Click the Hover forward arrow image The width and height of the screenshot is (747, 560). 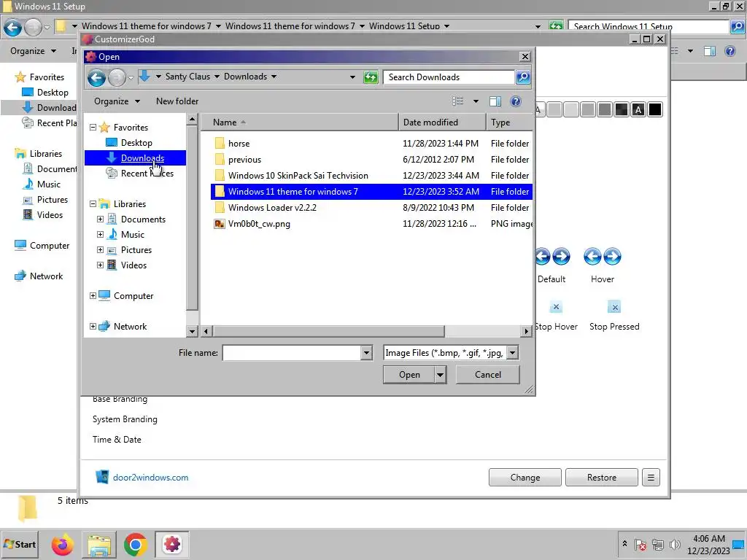[612, 257]
